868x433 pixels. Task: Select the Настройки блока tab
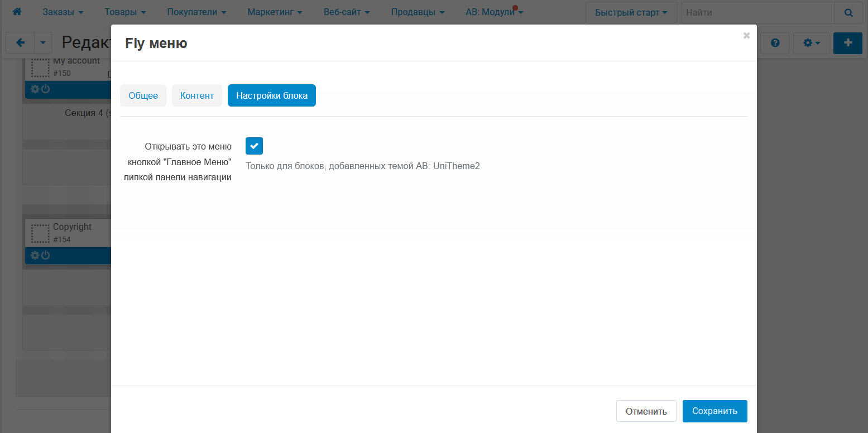(x=272, y=95)
